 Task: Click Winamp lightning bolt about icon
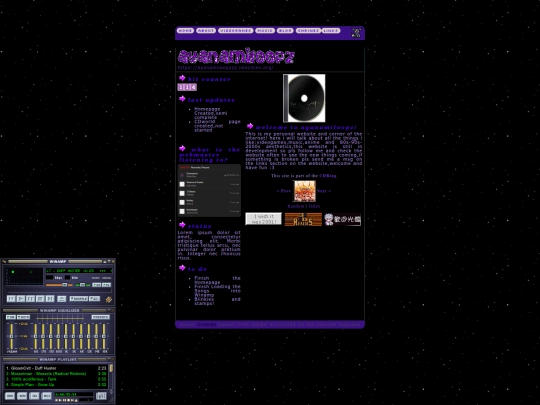point(108,299)
